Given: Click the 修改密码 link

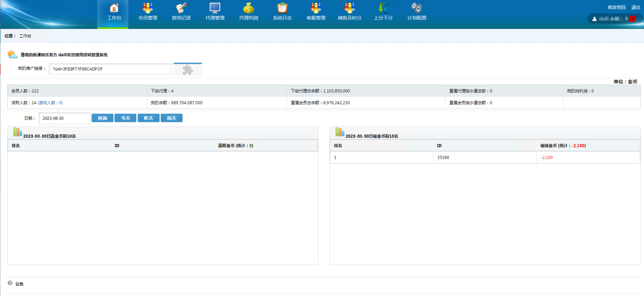Looking at the screenshot, I should (616, 7).
